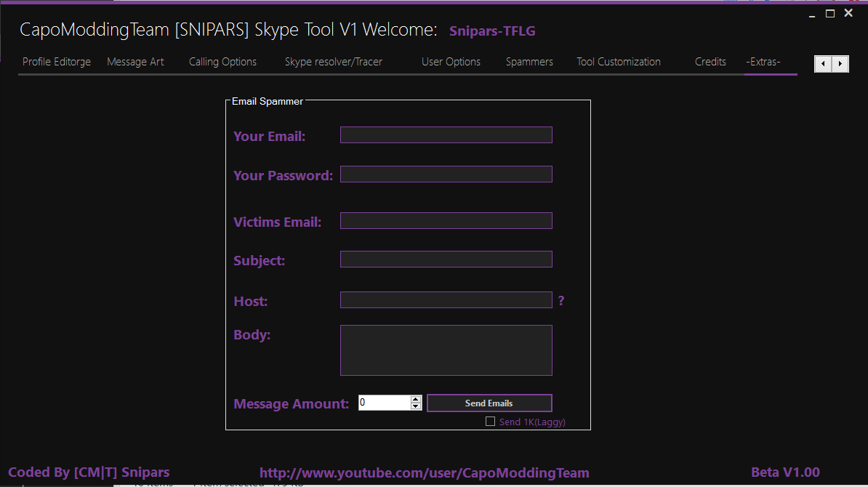Close the Skype Tool window
868x487 pixels.
point(848,13)
